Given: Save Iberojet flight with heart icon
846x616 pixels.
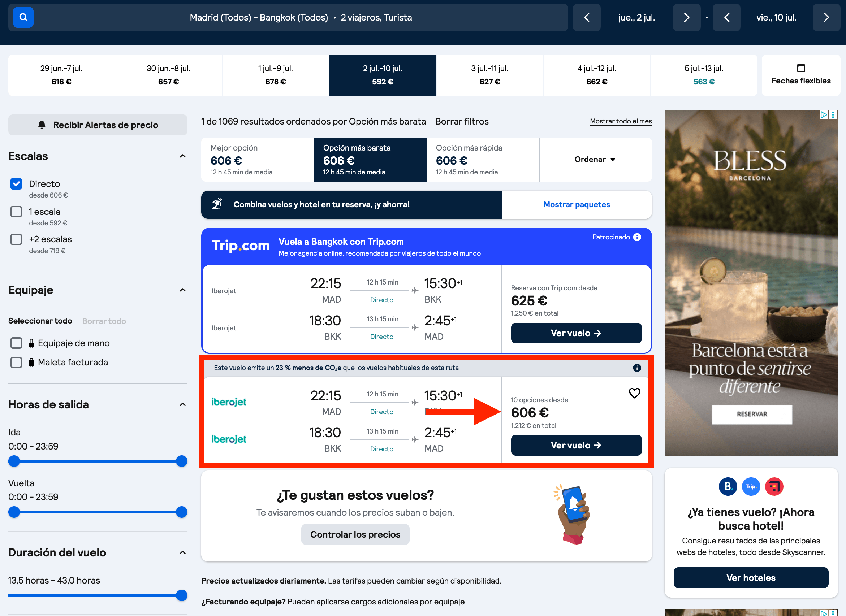Looking at the screenshot, I should [x=634, y=393].
